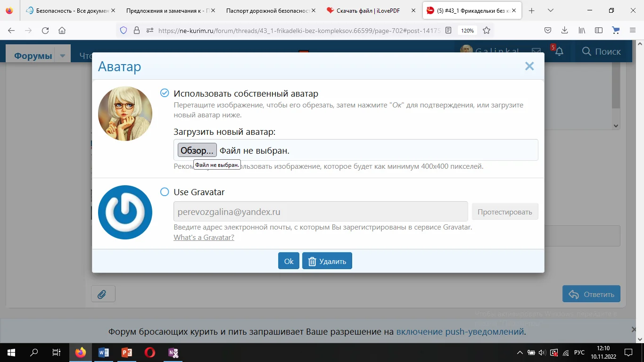Viewport: 644px width, 362px height.
Task: Change page zoom level 120% indicator
Action: click(467, 30)
